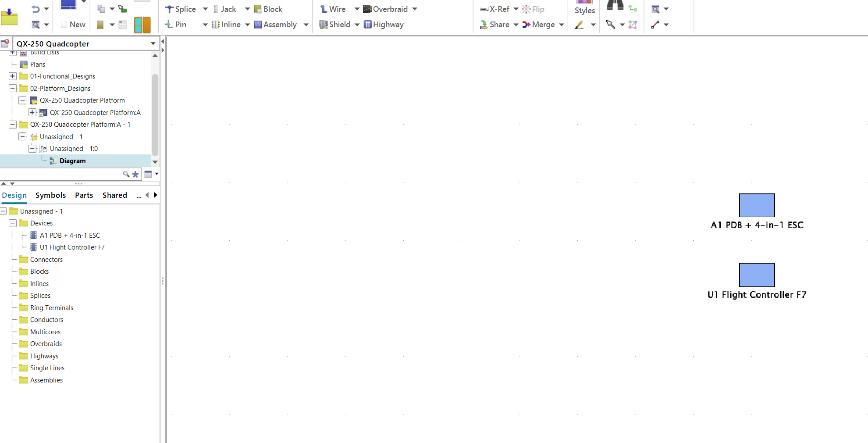This screenshot has width=868, height=443.
Task: Click the Merge tool
Action: pos(539,25)
